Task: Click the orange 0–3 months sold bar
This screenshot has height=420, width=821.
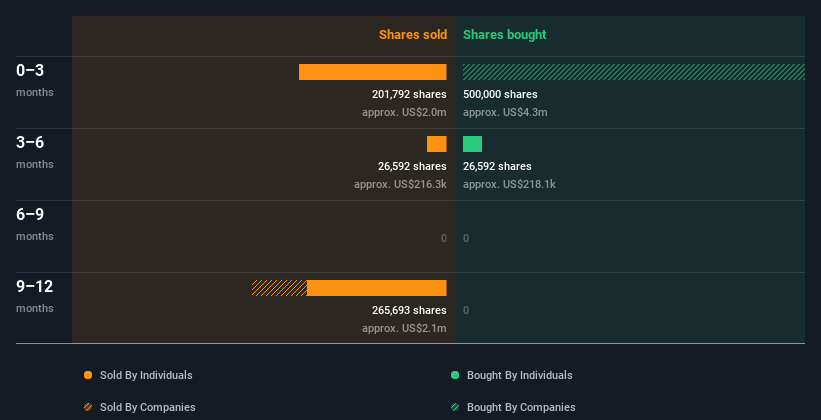Action: pos(373,72)
